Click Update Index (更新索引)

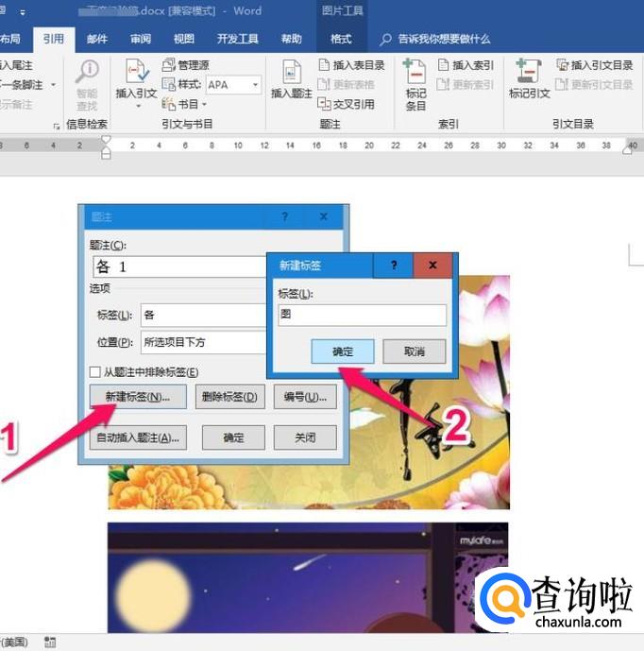(466, 85)
